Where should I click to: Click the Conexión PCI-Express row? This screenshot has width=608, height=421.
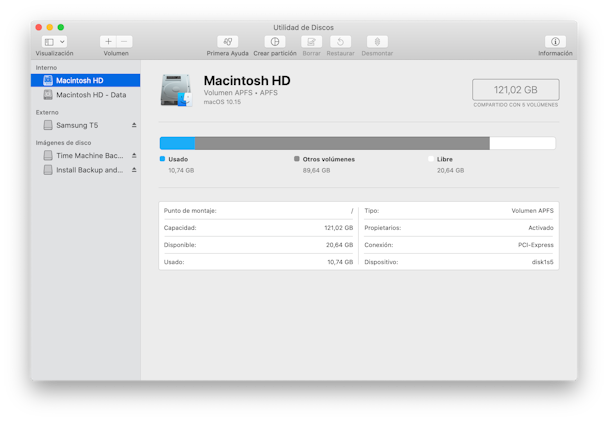(x=459, y=245)
